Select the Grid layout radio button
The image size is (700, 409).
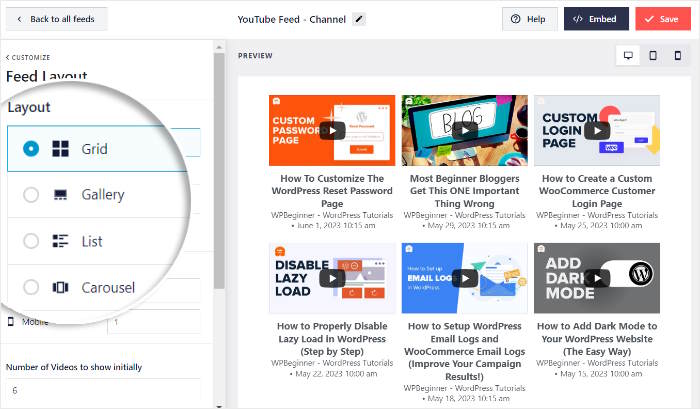pyautogui.click(x=31, y=149)
